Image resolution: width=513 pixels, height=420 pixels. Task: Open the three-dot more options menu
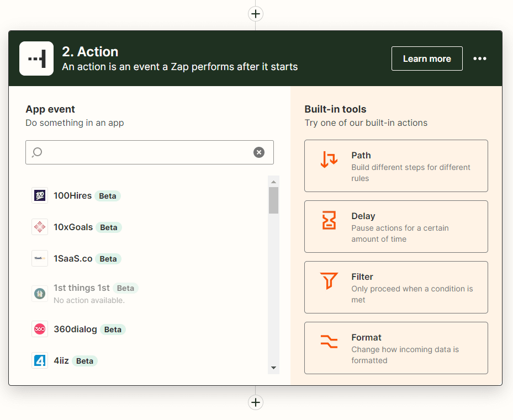pyautogui.click(x=480, y=59)
